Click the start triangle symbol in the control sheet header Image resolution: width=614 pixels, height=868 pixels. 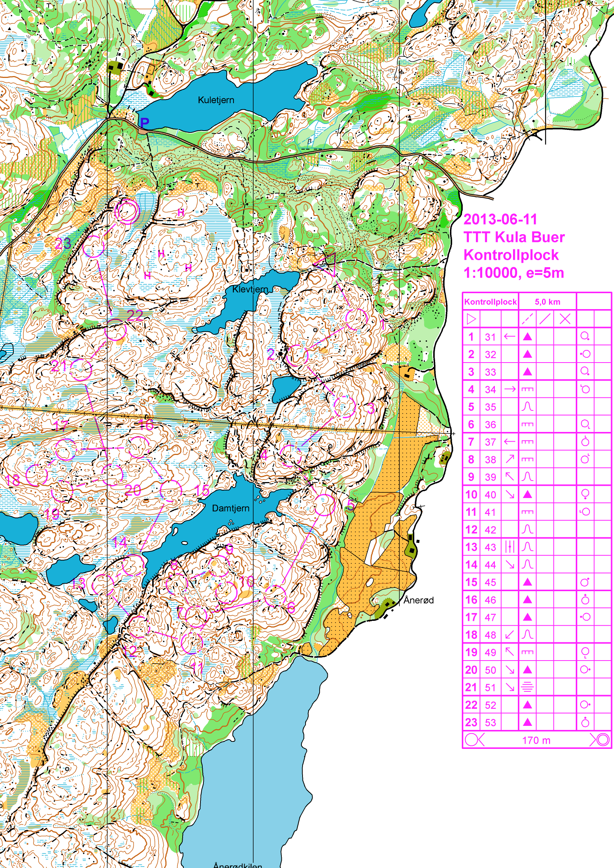471,319
